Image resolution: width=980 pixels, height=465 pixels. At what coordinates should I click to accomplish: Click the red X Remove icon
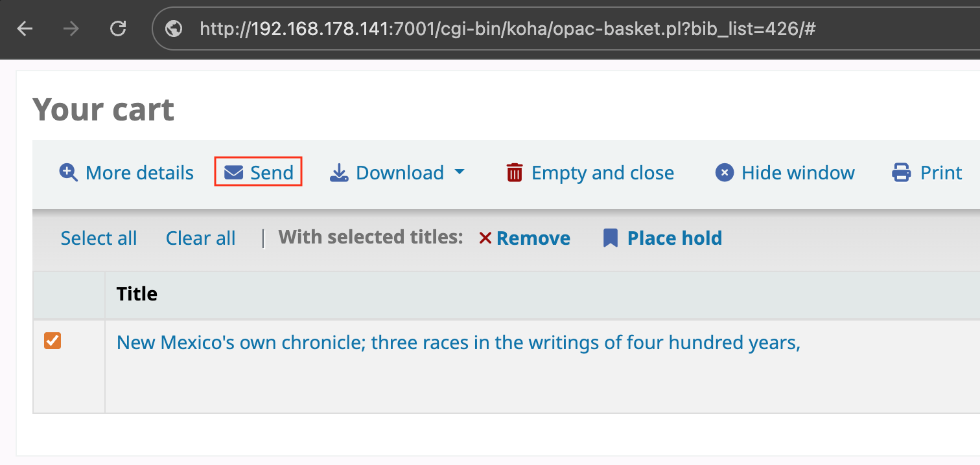pyautogui.click(x=485, y=238)
